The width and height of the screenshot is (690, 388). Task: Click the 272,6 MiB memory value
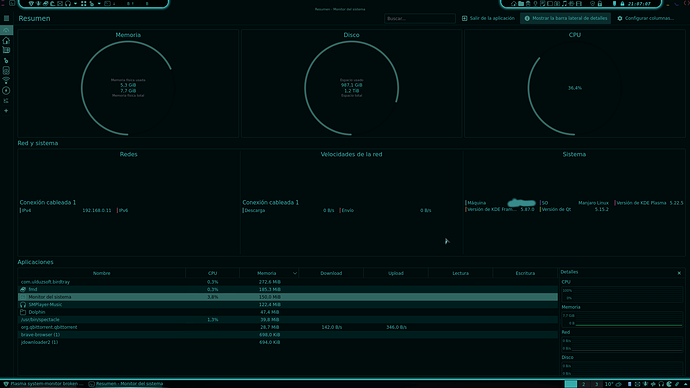tap(270, 282)
